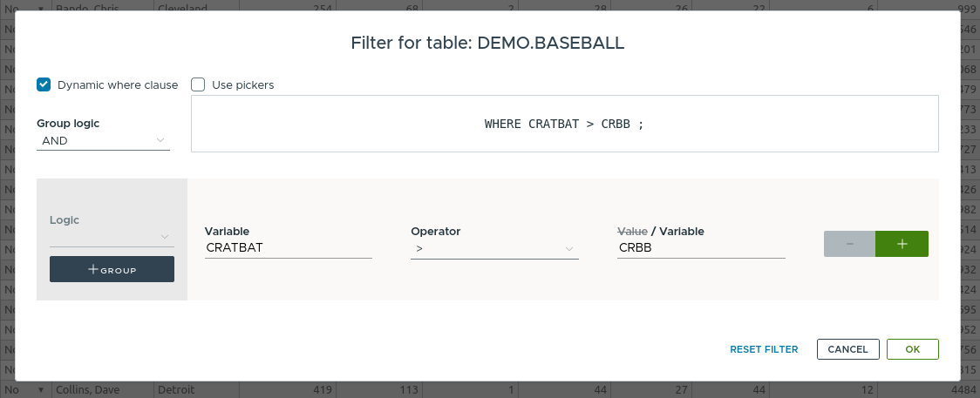Image resolution: width=980 pixels, height=398 pixels.
Task: Cancel the filter dialog
Action: pyautogui.click(x=847, y=349)
